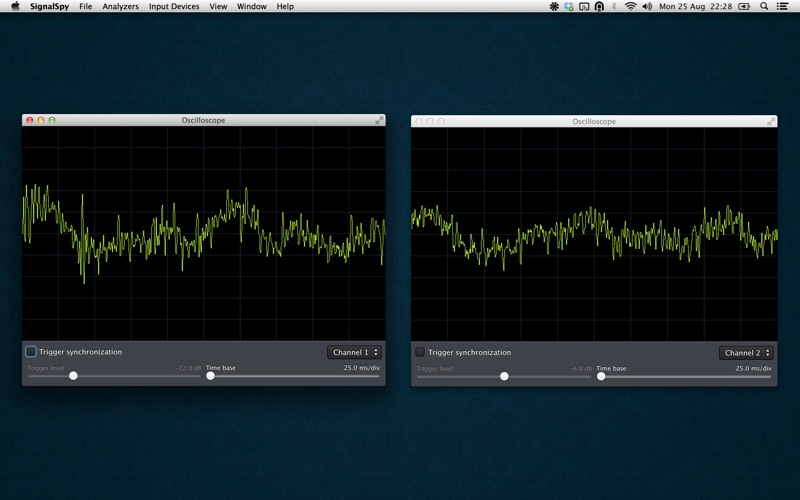Click the Wi-Fi status icon
800x500 pixels.
630,6
